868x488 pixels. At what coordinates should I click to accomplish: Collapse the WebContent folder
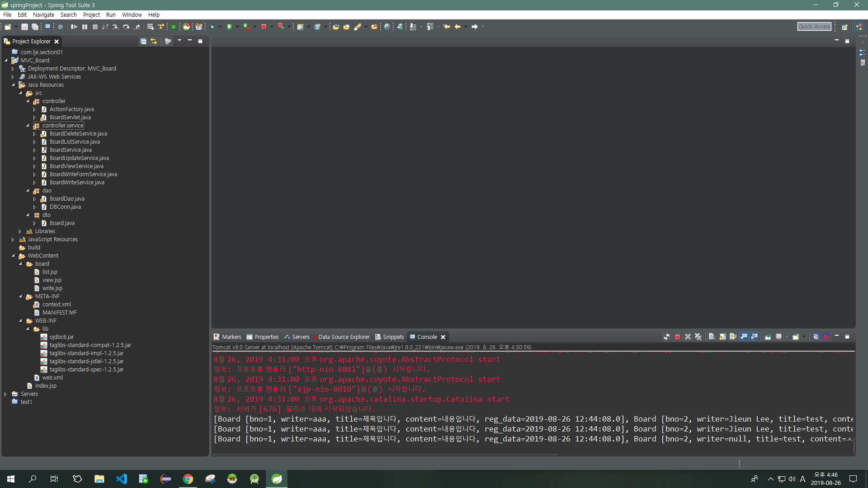coord(13,256)
